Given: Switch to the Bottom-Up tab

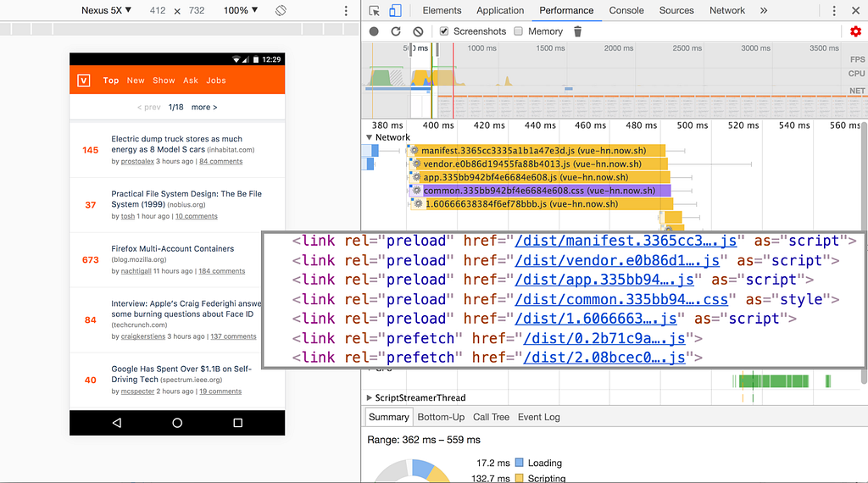Looking at the screenshot, I should click(441, 417).
